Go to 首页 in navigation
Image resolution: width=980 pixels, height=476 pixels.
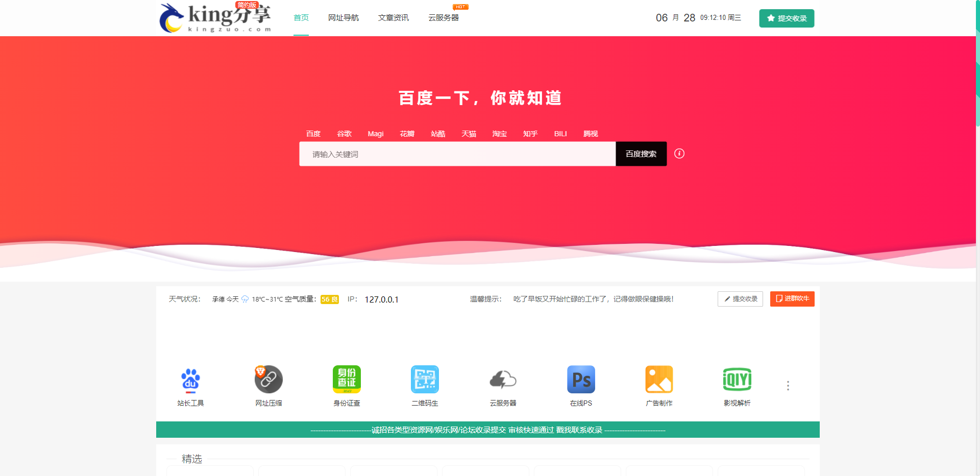tap(301, 18)
